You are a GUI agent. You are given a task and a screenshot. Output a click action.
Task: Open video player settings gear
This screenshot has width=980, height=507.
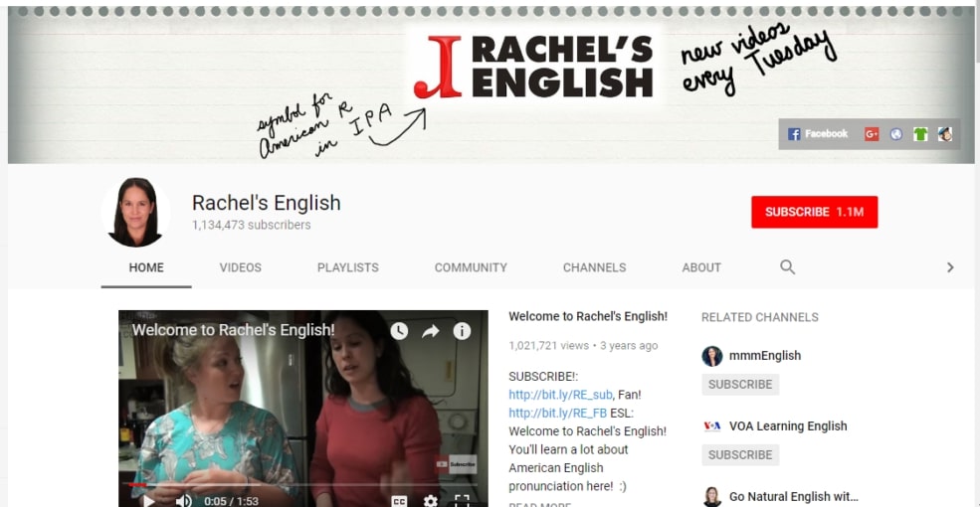pos(431,500)
